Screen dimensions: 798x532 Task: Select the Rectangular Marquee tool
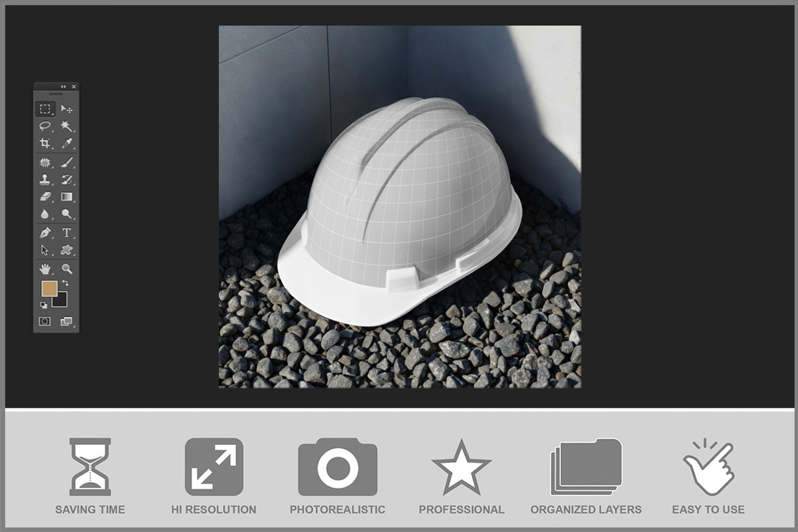point(45,108)
